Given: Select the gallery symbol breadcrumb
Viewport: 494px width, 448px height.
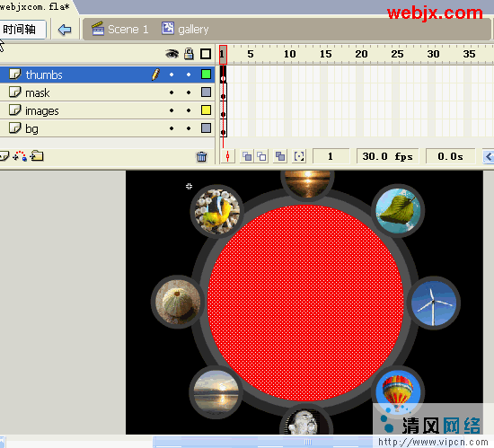Looking at the screenshot, I should point(185,30).
